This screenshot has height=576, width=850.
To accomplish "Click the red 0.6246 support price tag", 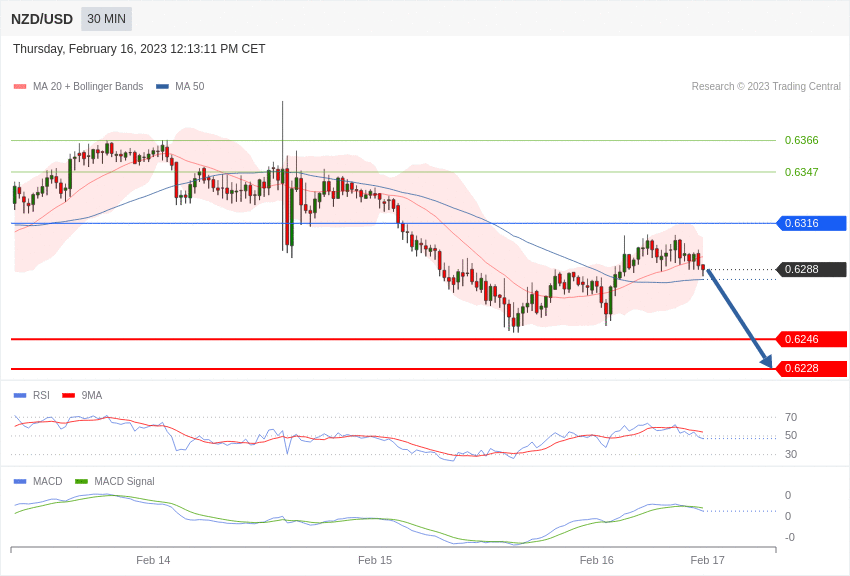I will (x=812, y=339).
